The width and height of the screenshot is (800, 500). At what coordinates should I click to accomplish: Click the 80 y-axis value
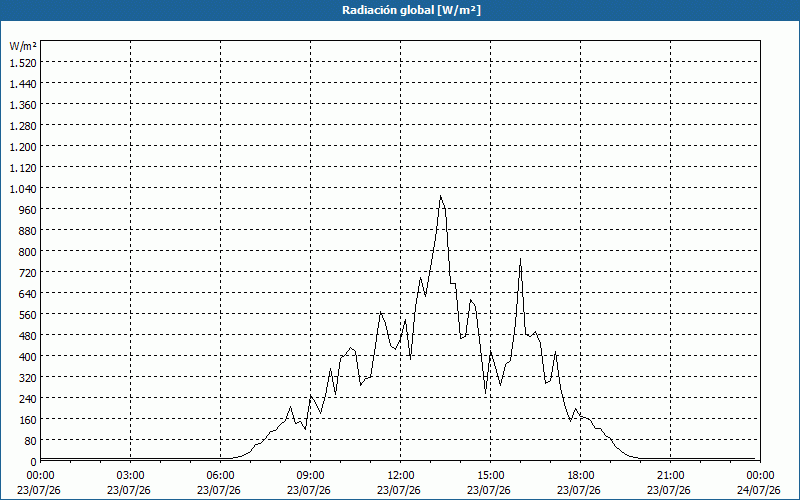click(x=30, y=440)
